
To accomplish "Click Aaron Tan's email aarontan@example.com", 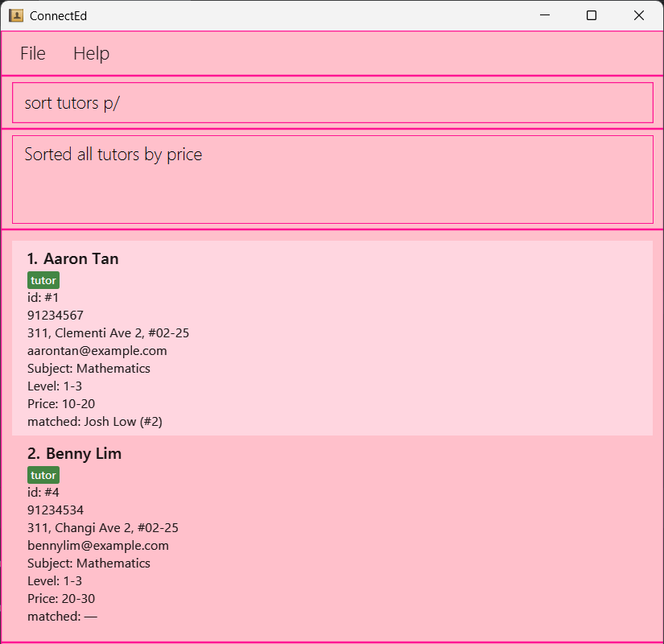I will pos(97,351).
